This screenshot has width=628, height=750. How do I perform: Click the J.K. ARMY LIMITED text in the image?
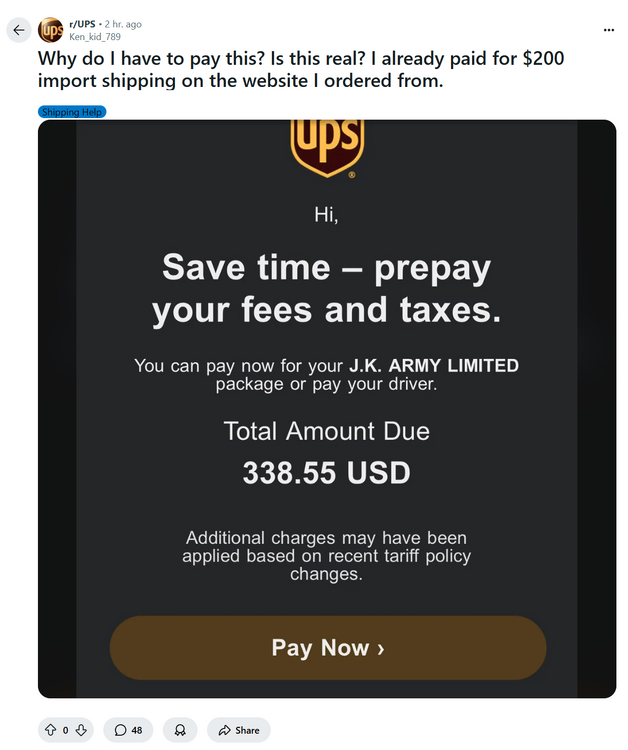pyautogui.click(x=433, y=366)
